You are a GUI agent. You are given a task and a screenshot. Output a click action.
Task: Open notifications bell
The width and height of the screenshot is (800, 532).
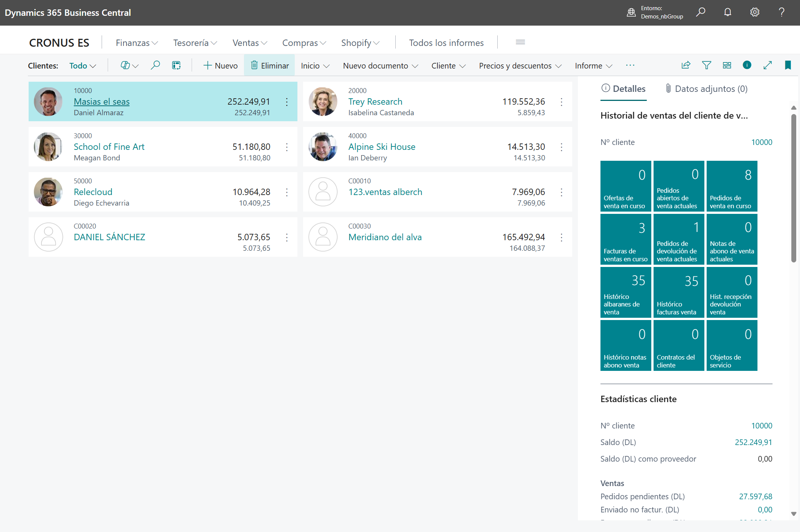tap(728, 12)
